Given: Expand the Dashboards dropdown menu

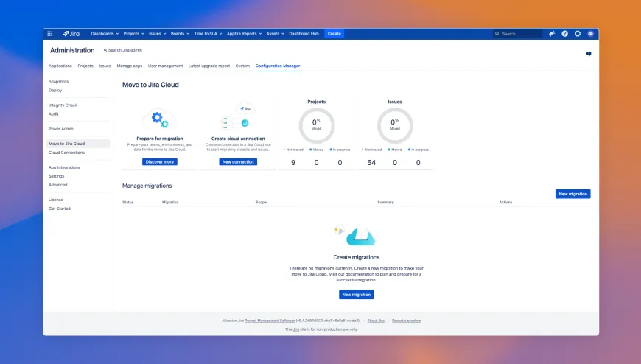Looking at the screenshot, I should click(104, 34).
